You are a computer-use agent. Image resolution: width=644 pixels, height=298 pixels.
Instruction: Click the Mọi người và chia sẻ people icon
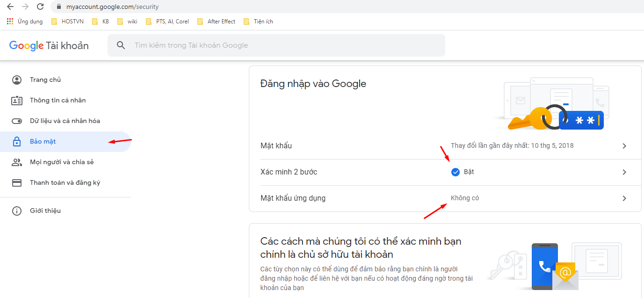point(17,162)
